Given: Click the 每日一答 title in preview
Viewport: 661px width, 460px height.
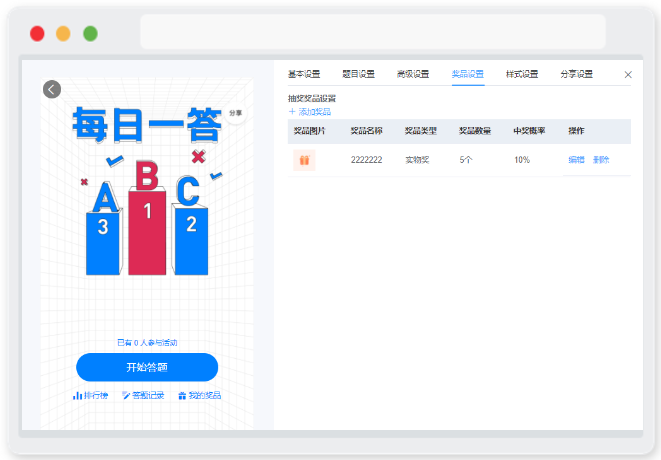Looking at the screenshot, I should (x=147, y=125).
